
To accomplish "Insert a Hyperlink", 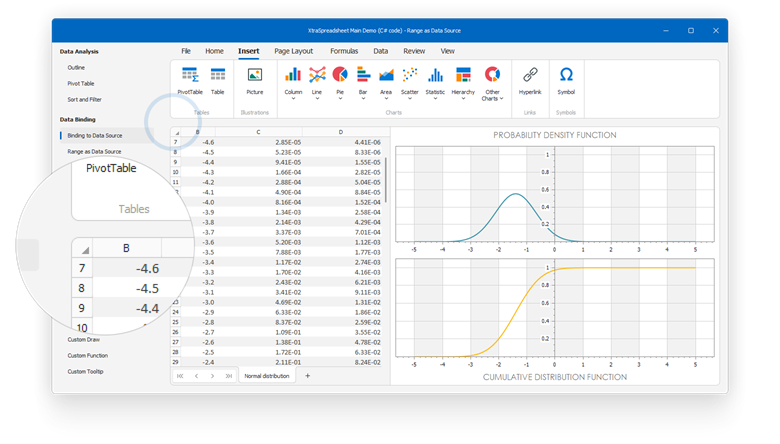I will [x=530, y=81].
